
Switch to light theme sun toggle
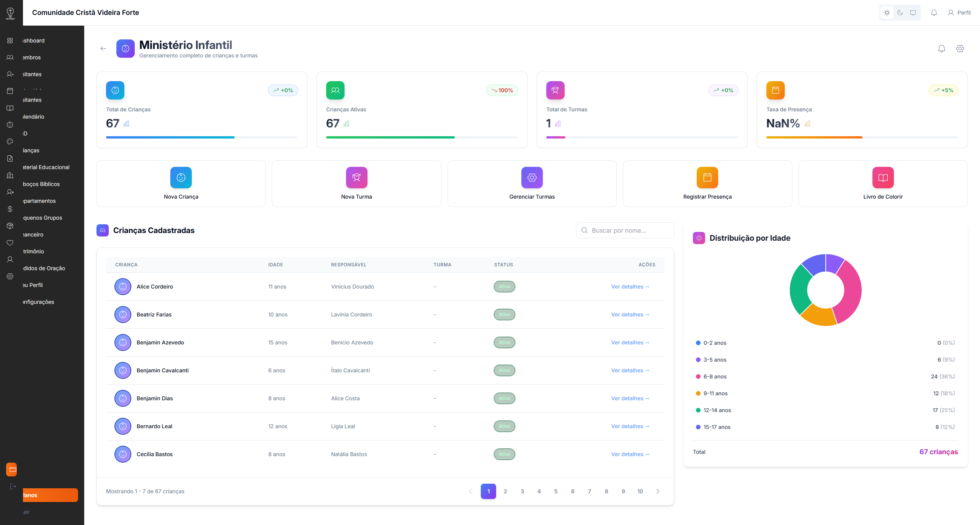click(x=887, y=13)
